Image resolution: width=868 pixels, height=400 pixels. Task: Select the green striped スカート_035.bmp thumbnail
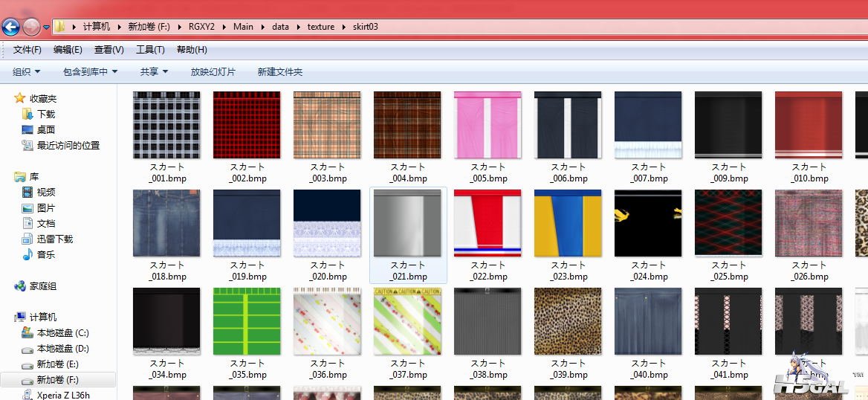[247, 320]
